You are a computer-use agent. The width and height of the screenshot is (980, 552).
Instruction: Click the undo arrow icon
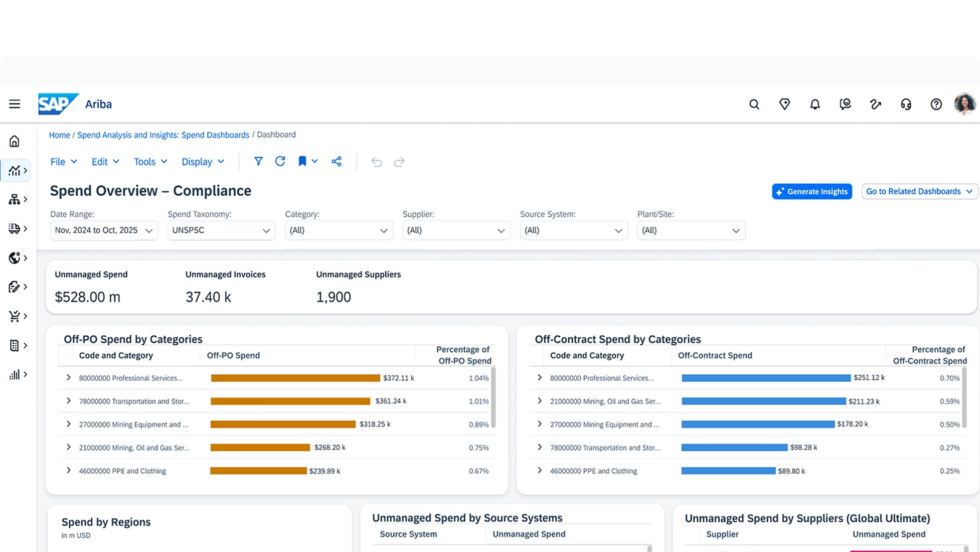[x=376, y=162]
